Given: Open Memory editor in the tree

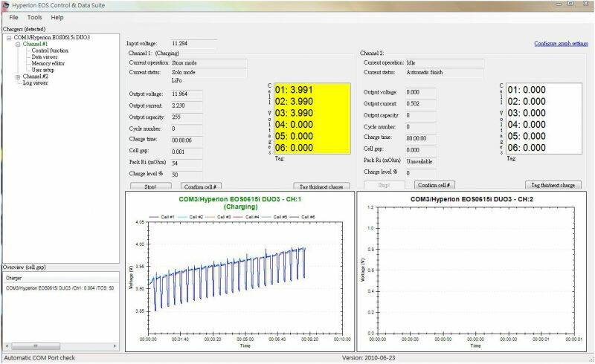Looking at the screenshot, I should pyautogui.click(x=48, y=63).
